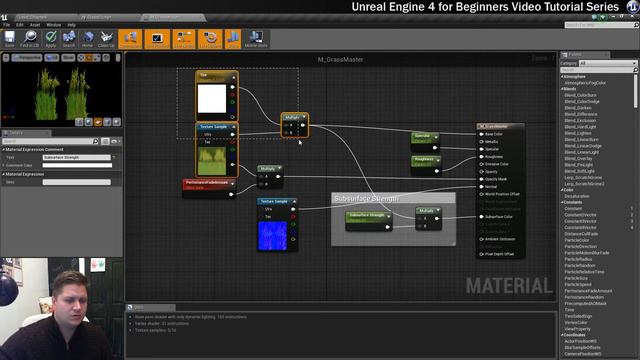Select Blend_Overlay in the palette
The image size is (640, 360).
click(x=578, y=159)
